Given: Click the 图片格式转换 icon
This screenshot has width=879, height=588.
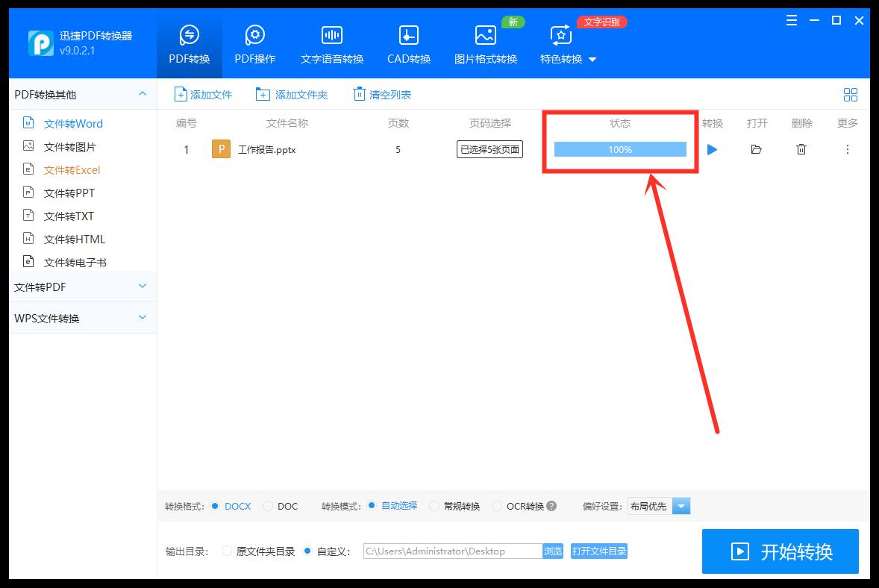Looking at the screenshot, I should tap(485, 43).
